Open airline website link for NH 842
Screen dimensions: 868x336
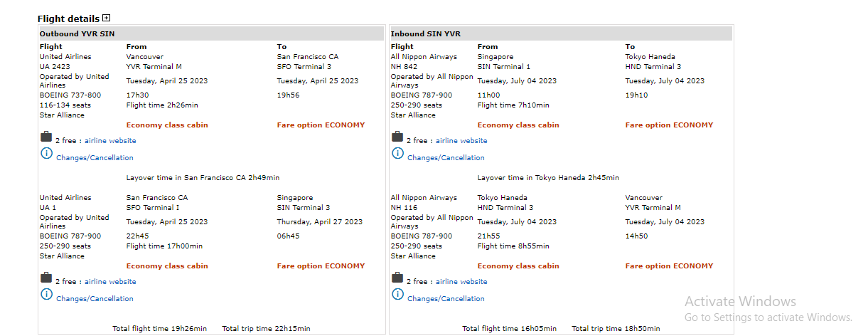[461, 141]
